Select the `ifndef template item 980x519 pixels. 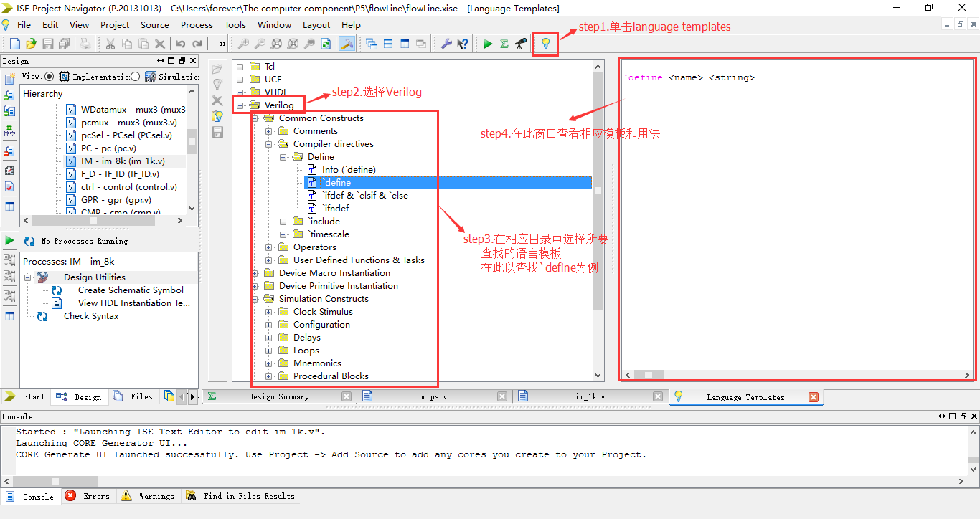tap(335, 209)
